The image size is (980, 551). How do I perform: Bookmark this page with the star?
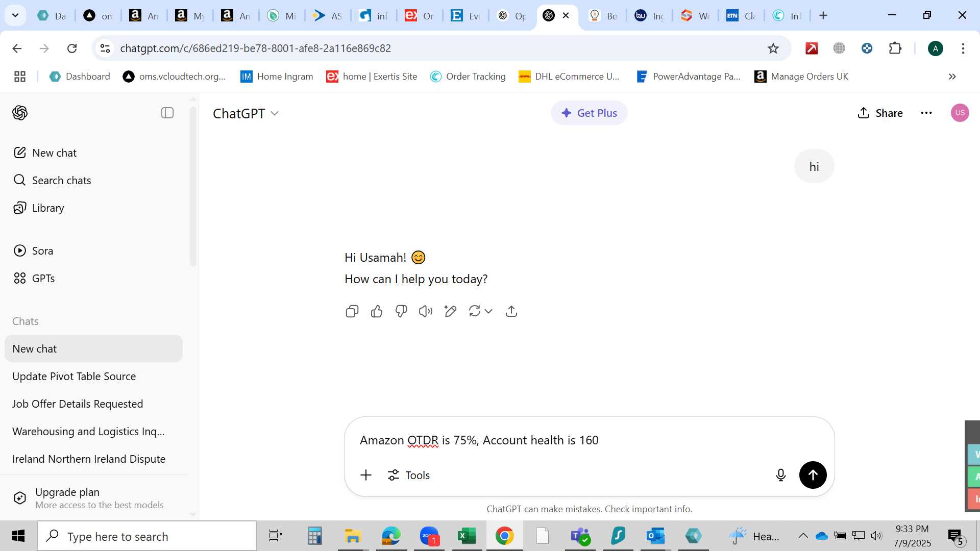coord(773,48)
